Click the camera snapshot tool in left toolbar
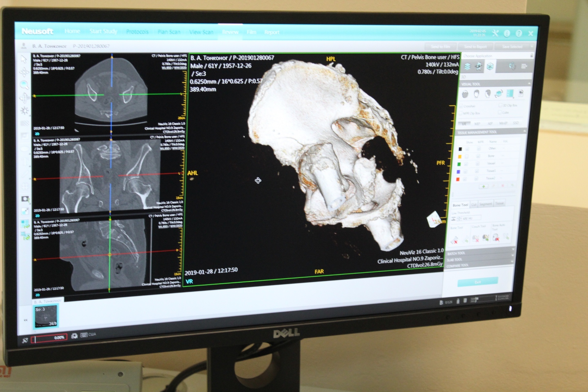The width and height of the screenshot is (588, 392). pyautogui.click(x=25, y=199)
